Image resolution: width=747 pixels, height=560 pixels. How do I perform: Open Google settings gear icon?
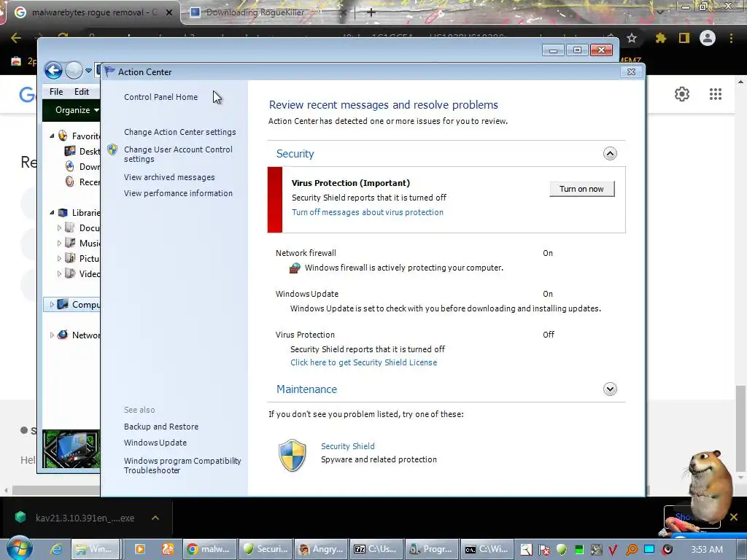point(682,94)
